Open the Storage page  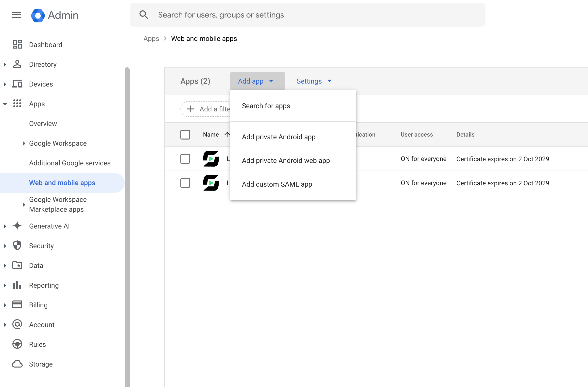41,364
